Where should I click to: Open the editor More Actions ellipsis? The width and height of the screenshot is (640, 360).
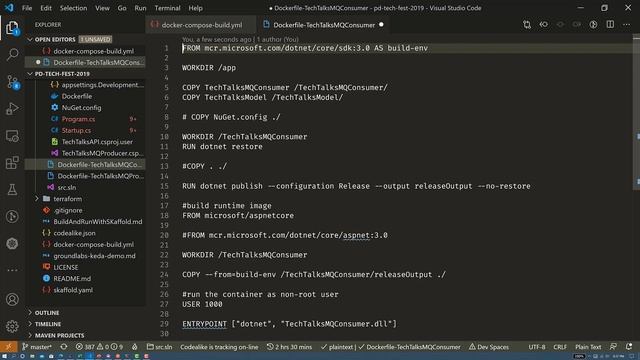coord(627,25)
